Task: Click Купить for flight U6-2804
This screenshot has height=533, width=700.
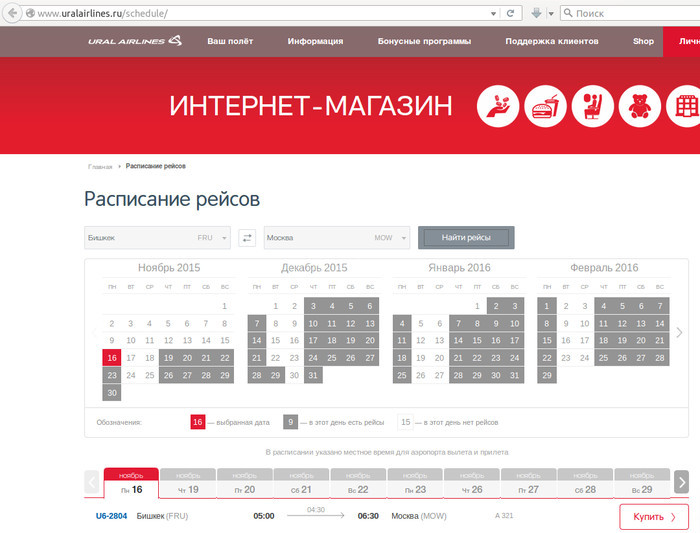Action: coord(653,516)
